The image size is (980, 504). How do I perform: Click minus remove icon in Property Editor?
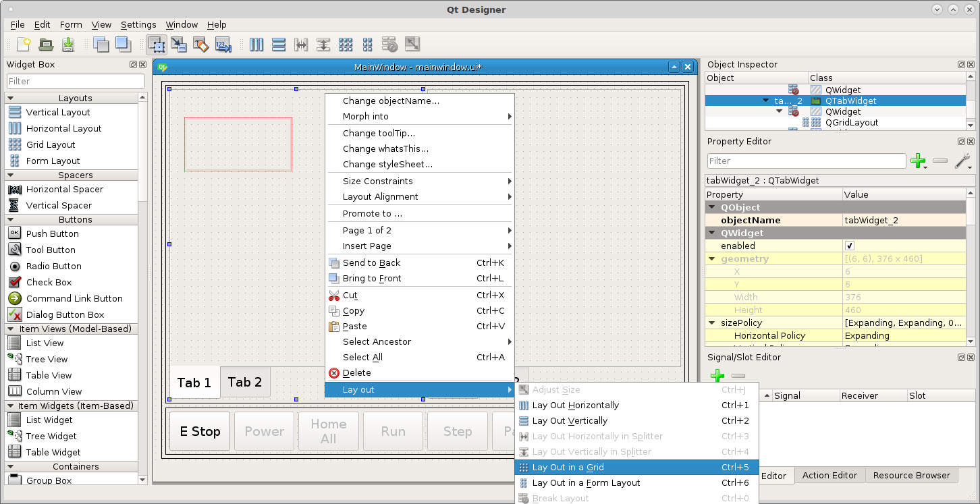(x=940, y=161)
